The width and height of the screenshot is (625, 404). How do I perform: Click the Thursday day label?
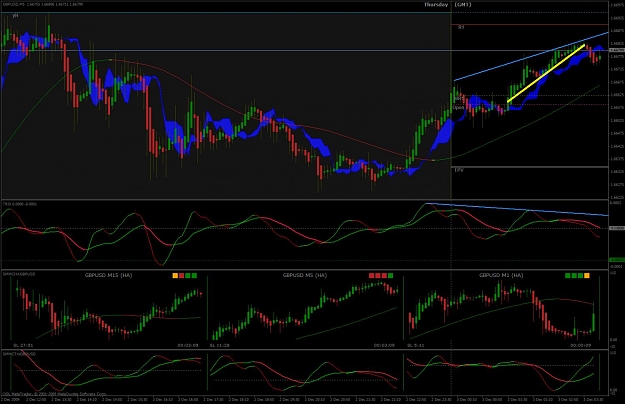coord(436,5)
